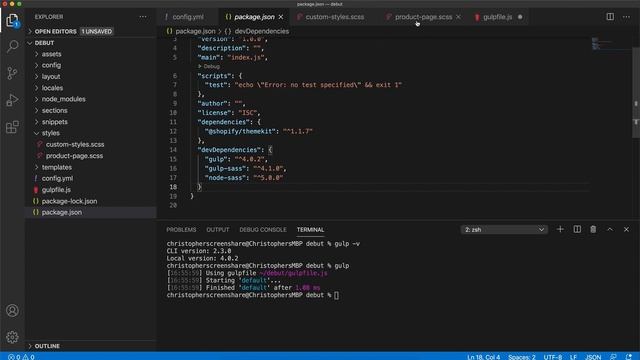Viewport: 640px width, 360px height.
Task: Click the terminal prompt input line
Action: (x=253, y=295)
